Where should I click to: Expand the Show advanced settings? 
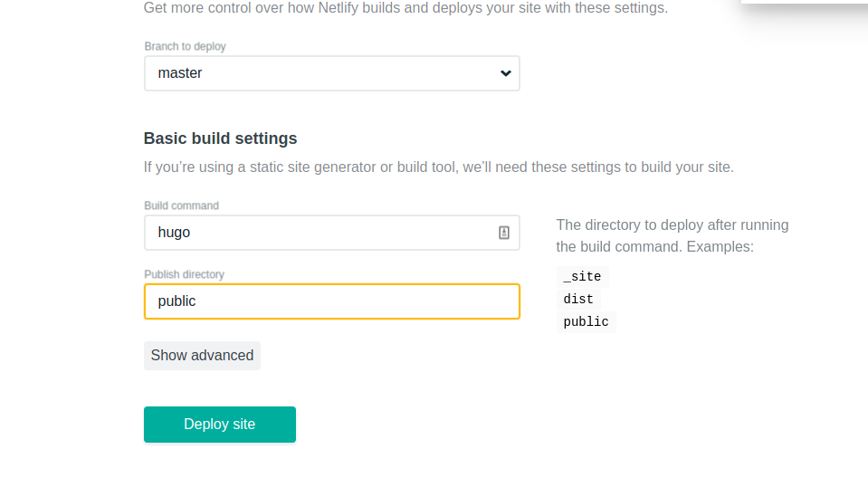(202, 356)
